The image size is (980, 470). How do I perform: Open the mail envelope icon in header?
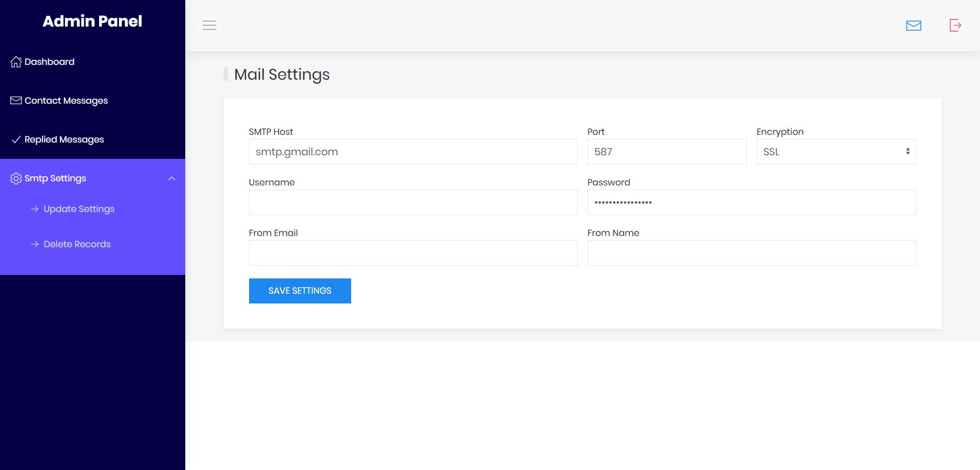(913, 26)
